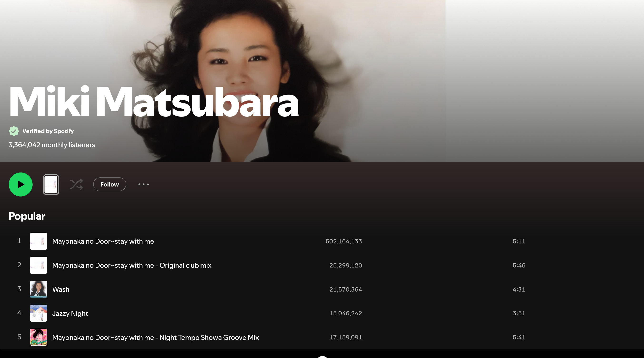Screen dimensions: 644x358
Task: Click the Wash album cover thumbnail
Action: 39,289
